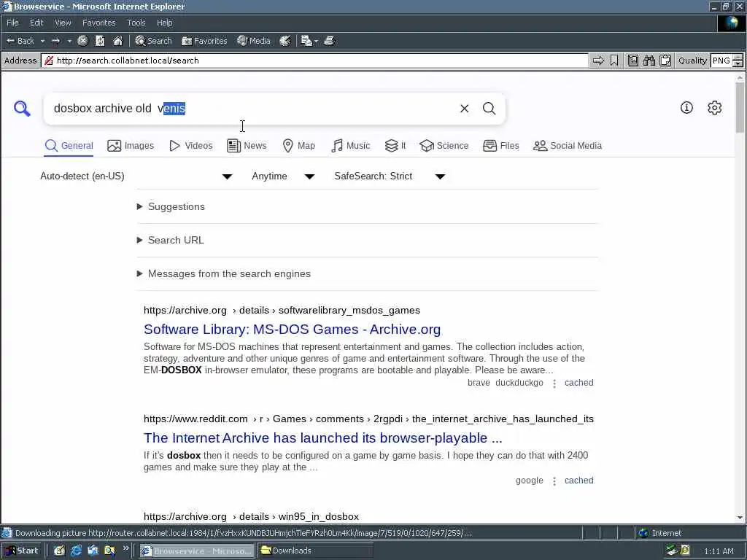Click the Internet Explorer quick launch icon
The image size is (747, 560).
point(76,551)
